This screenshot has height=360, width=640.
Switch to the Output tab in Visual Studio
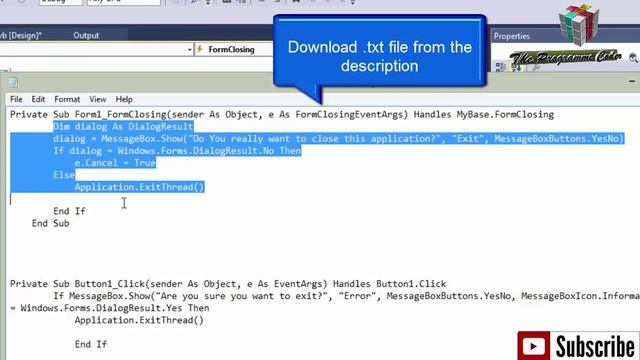pyautogui.click(x=86, y=36)
